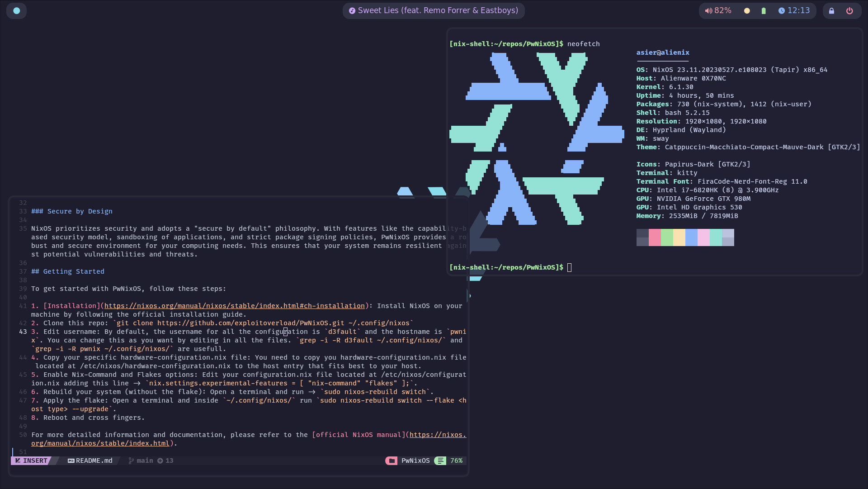Viewport: 868px width, 489px height.
Task: Open the NixOS installation manual link
Action: pos(234,306)
